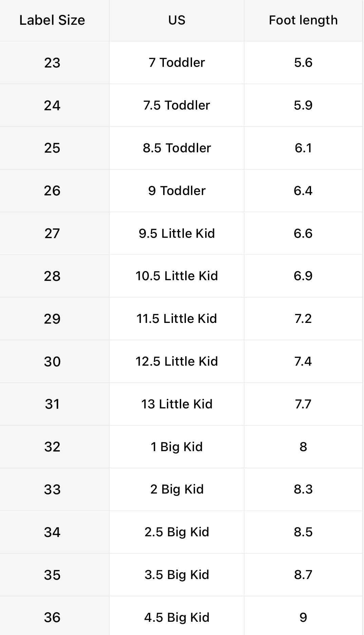Click the Foot length column header
Viewport: 364px width, 635px height.
tap(303, 20)
